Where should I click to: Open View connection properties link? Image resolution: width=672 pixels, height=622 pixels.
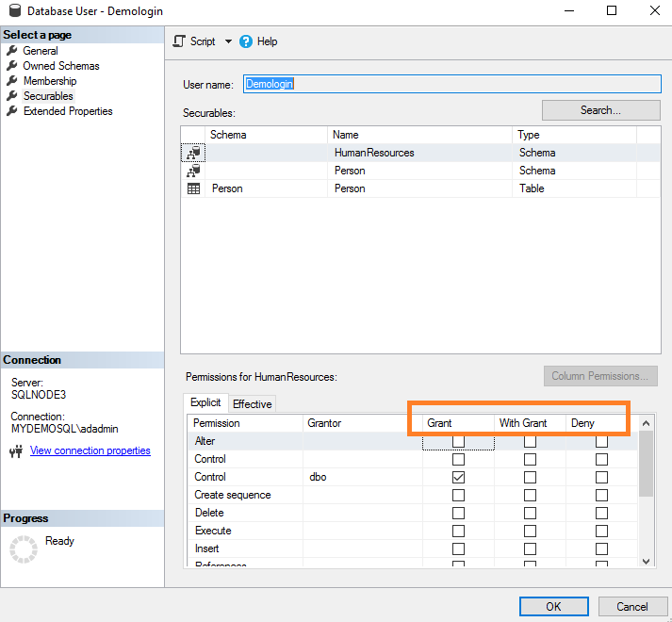click(x=90, y=450)
